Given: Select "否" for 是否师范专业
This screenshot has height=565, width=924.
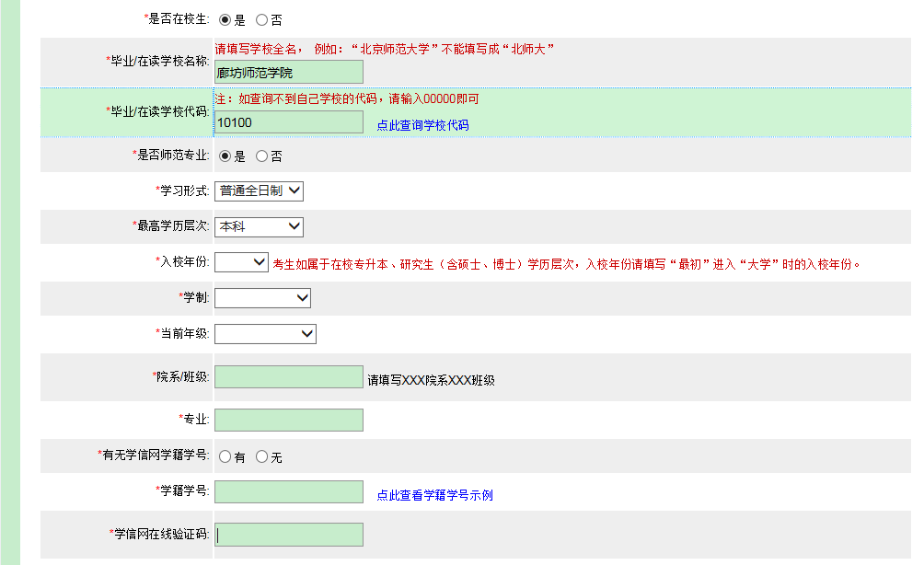Looking at the screenshot, I should click(260, 156).
